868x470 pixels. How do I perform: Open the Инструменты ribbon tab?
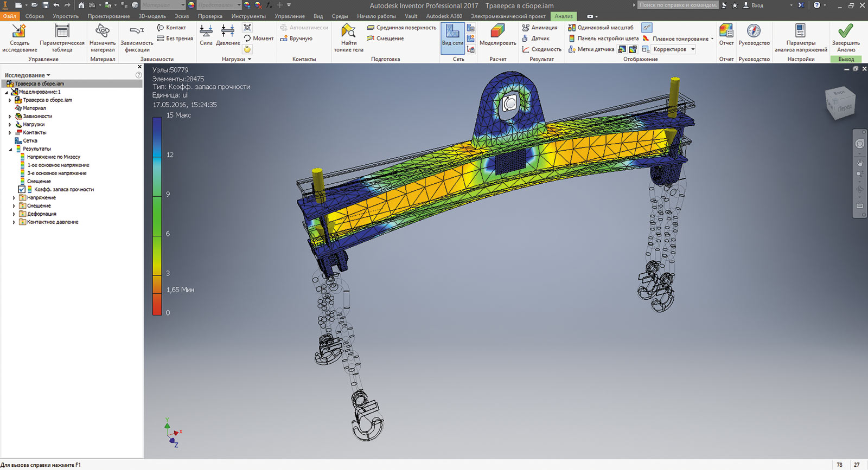pyautogui.click(x=248, y=16)
